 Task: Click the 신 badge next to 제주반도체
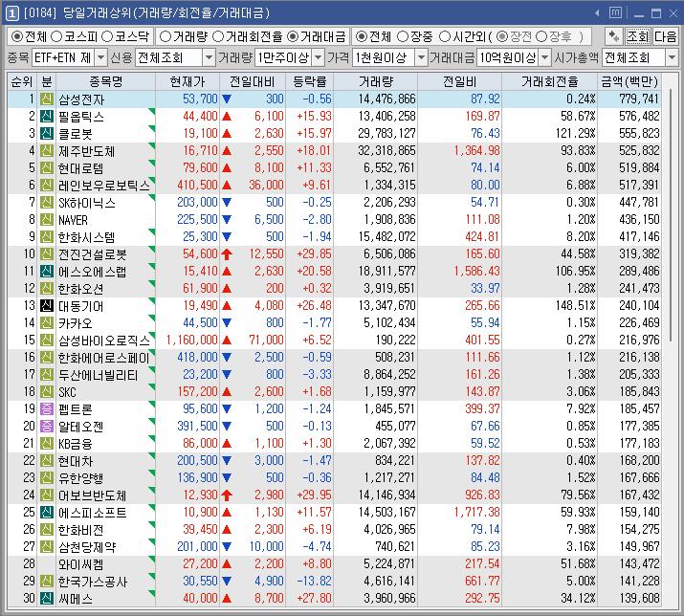pos(47,150)
